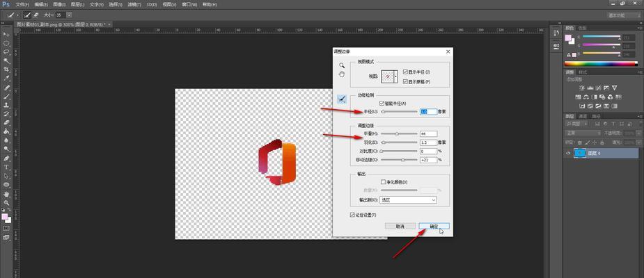Select the Layer 0 thumbnail
Image resolution: width=644 pixels, height=278 pixels.
[579, 153]
